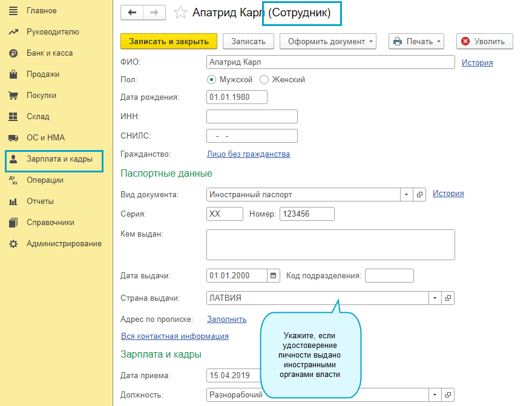The height and width of the screenshot is (406, 532).
Task: Click the back navigation arrow
Action: (132, 13)
